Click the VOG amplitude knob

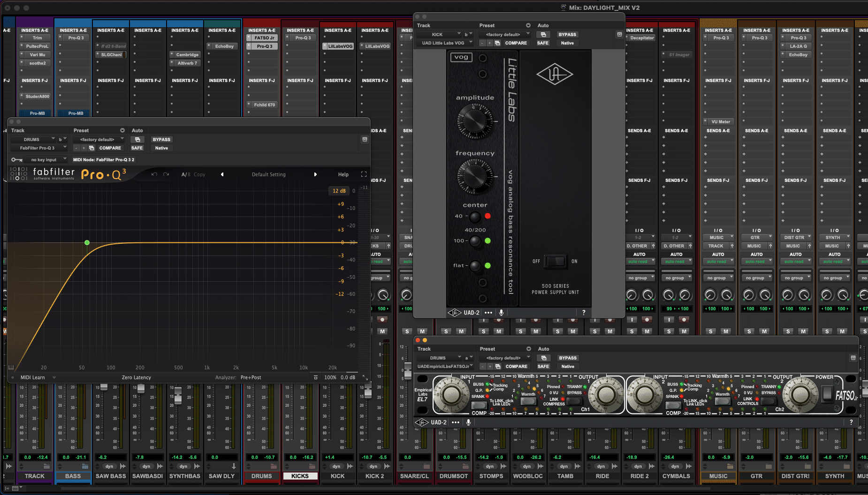475,120
